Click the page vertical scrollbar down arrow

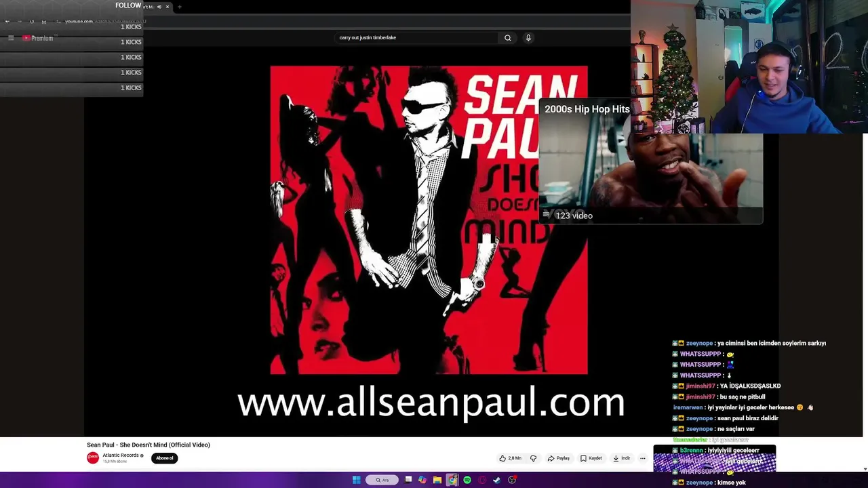click(x=865, y=468)
